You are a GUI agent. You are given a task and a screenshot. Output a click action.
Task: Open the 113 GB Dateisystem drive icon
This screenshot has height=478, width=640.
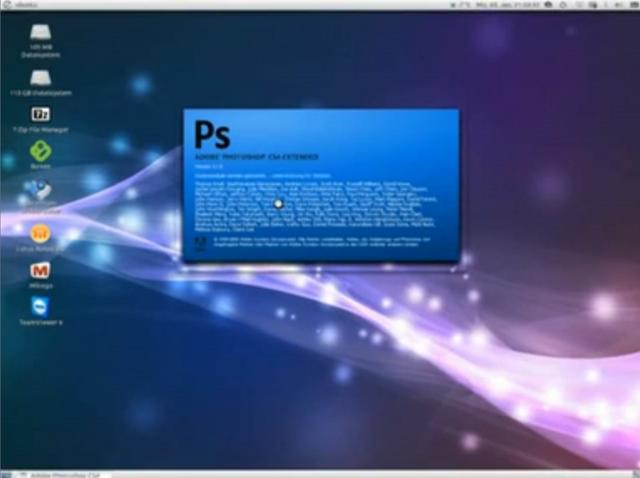click(40, 78)
